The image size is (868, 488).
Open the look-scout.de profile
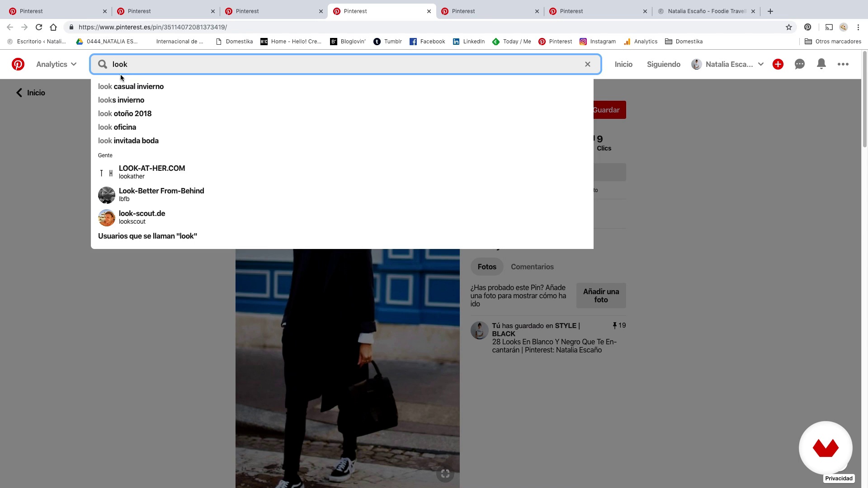pyautogui.click(x=142, y=217)
